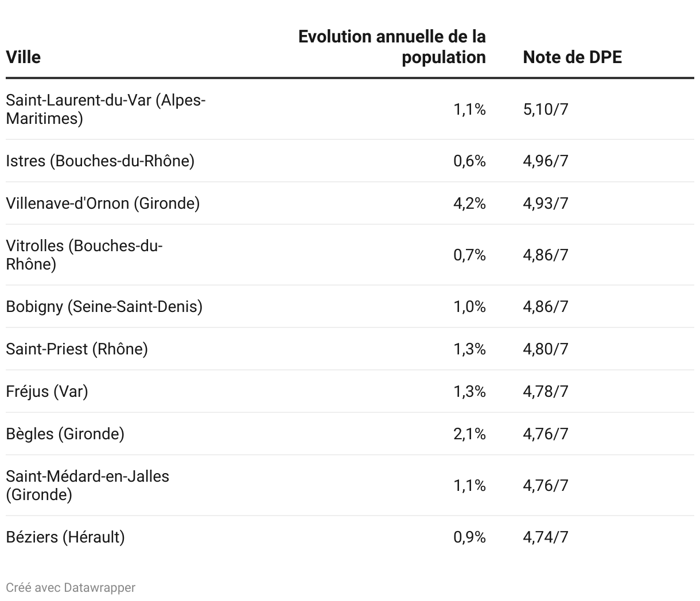The width and height of the screenshot is (700, 601).
Task: Click the "Evolution annuelle de la population" header
Action: 392,47
